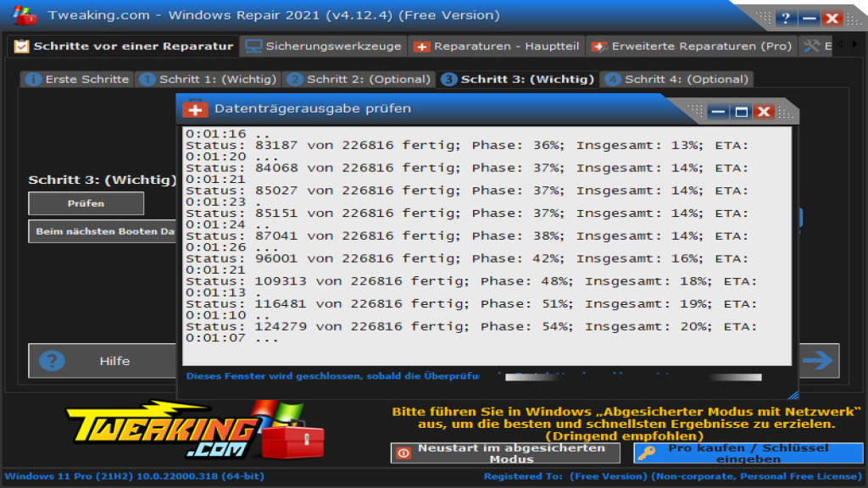The height and width of the screenshot is (488, 868).
Task: Click Pro kaufen / Schlüssel eingeben button
Action: (748, 453)
